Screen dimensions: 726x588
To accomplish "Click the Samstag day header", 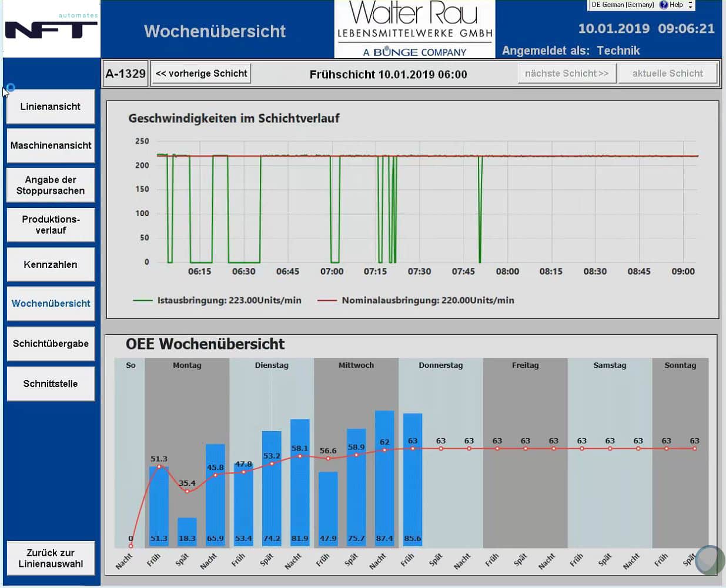I will pyautogui.click(x=610, y=365).
